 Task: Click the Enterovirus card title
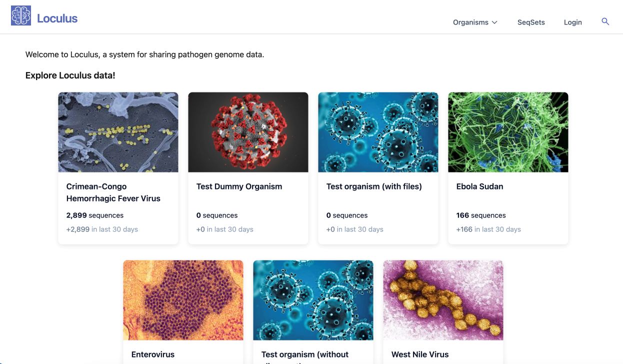153,354
